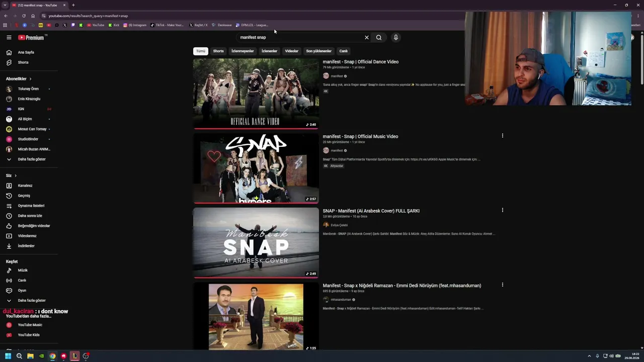This screenshot has height=362, width=644.
Task: Open more options for Niğdeli Ramazan video
Action: click(502, 285)
